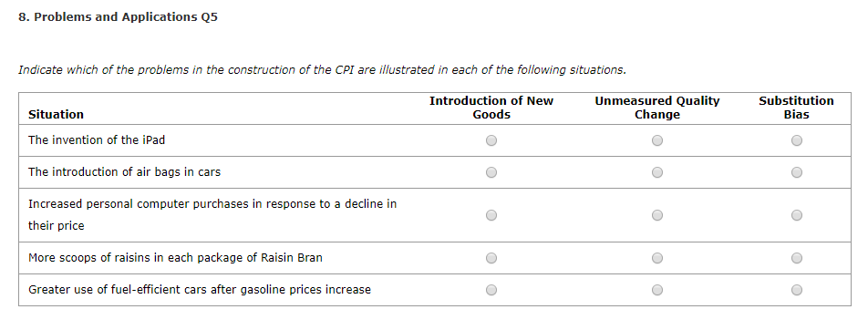The width and height of the screenshot is (868, 330).
Task: Click the Substitution Bias column header
Action: point(796,108)
